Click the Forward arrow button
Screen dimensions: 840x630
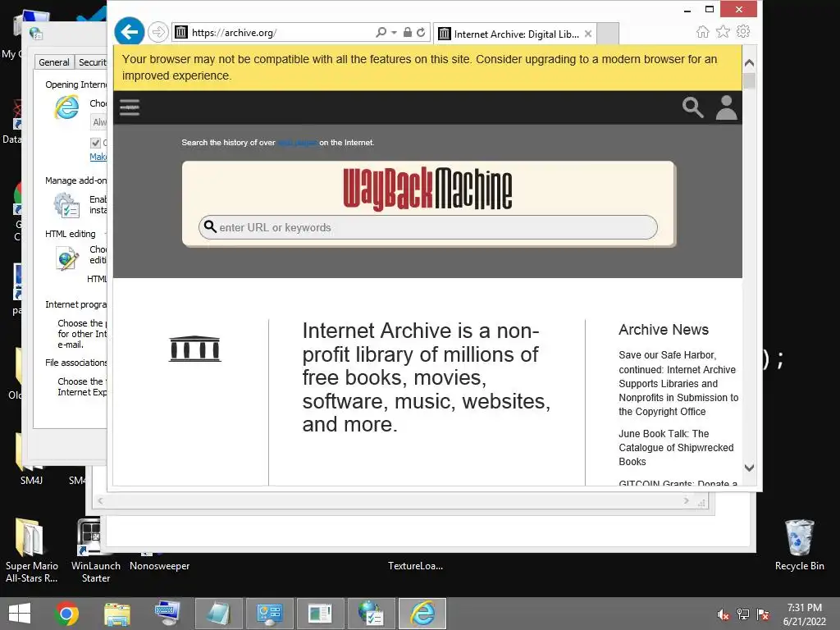158,32
